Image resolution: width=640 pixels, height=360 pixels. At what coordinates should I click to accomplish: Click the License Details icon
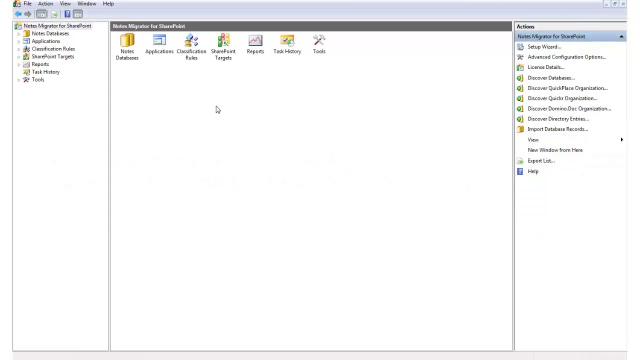tap(520, 67)
